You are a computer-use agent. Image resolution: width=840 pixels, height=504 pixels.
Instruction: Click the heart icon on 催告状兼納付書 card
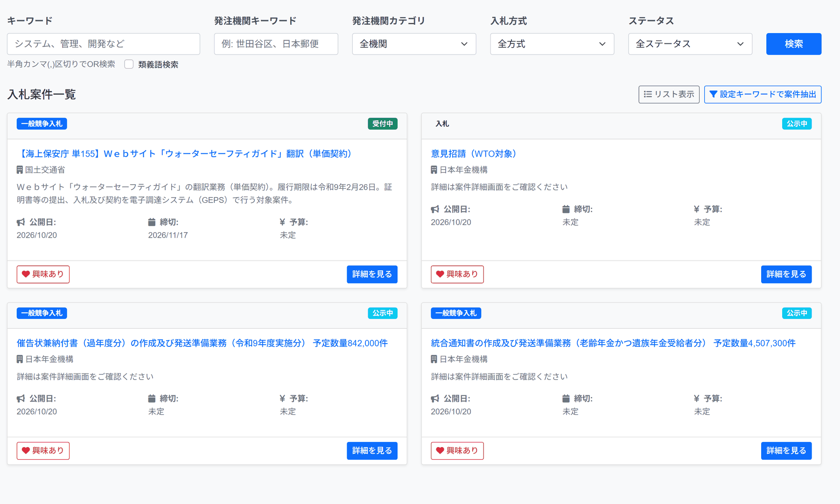click(x=26, y=451)
